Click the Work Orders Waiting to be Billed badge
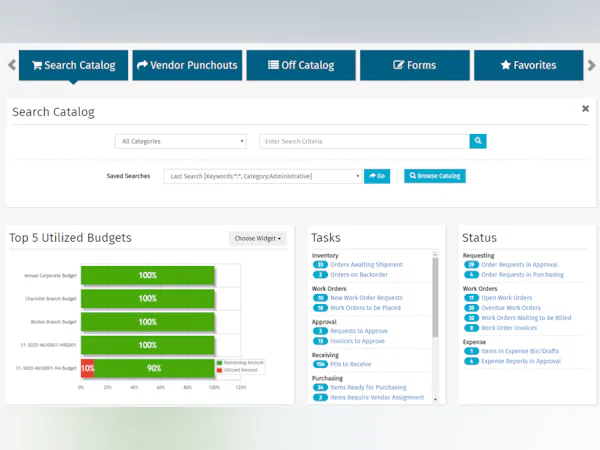The height and width of the screenshot is (450, 600). click(471, 318)
